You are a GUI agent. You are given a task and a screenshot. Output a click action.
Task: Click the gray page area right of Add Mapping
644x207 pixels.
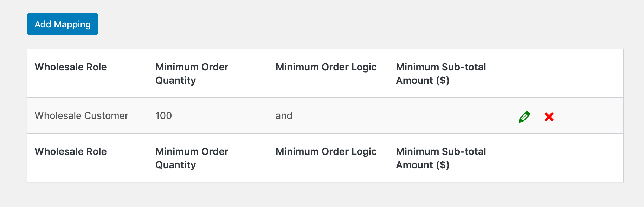point(316,24)
